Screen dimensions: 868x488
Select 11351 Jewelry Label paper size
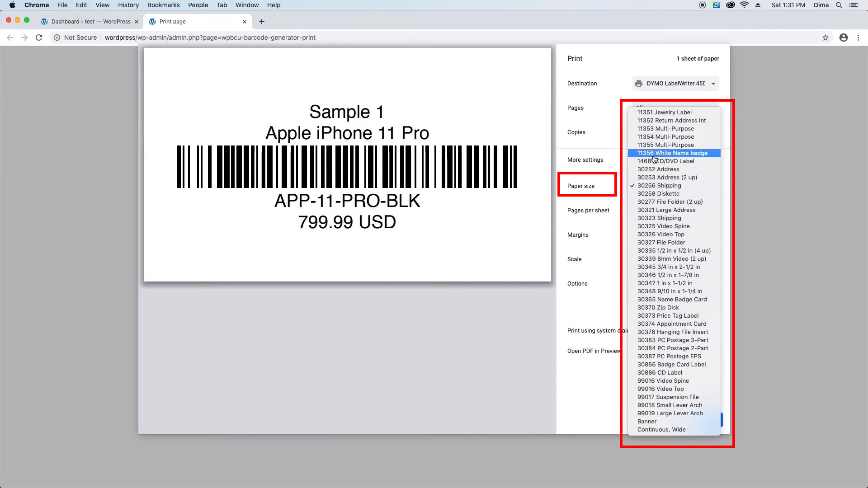(674, 113)
